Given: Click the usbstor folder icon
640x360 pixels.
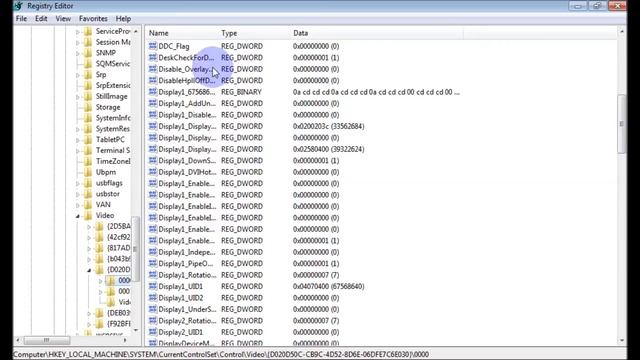Looking at the screenshot, I should point(88,193).
